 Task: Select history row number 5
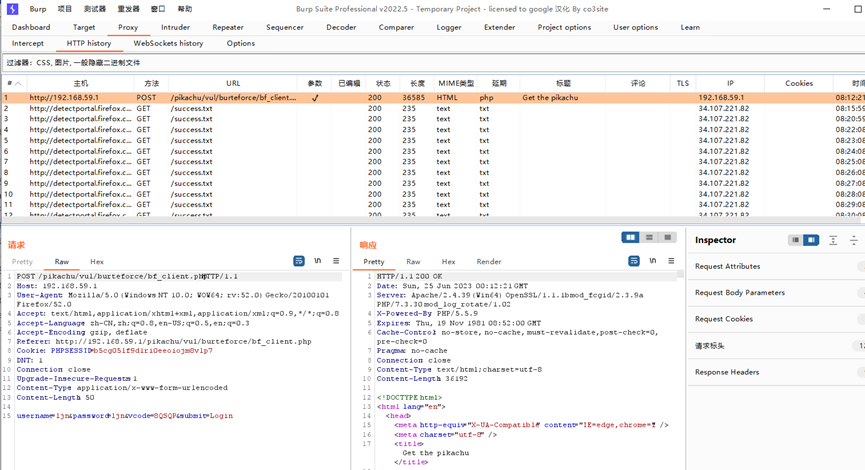coord(433,140)
